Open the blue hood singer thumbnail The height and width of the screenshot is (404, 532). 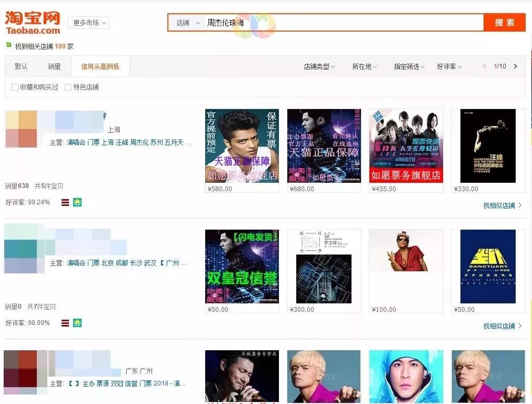coord(406,377)
